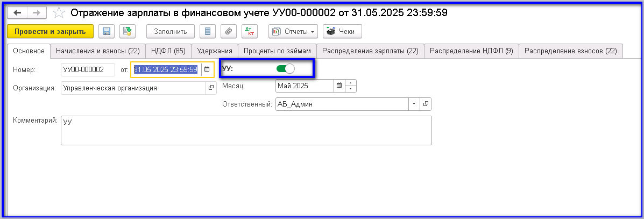Open the Организация record with open button
This screenshot has width=644, height=219.
coord(210,88)
